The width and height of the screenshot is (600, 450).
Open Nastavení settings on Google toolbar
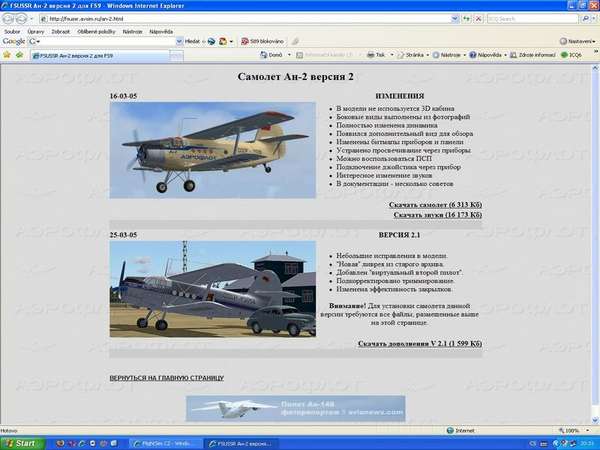(x=578, y=41)
